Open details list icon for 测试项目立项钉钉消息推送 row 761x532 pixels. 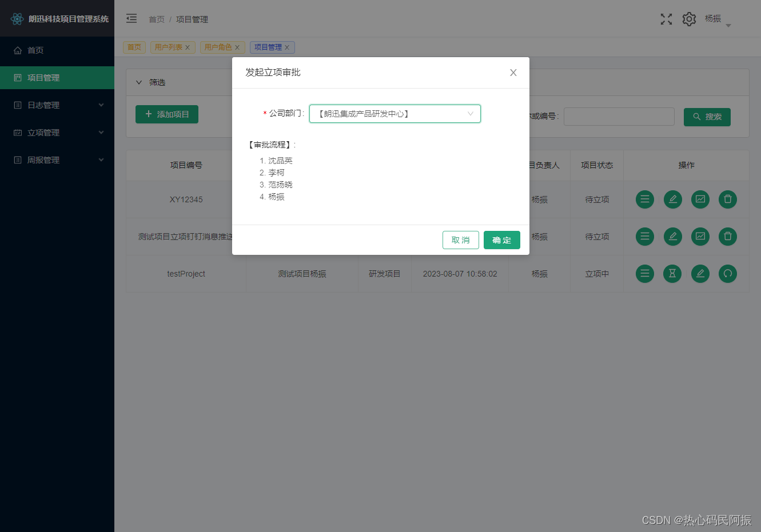[x=645, y=237]
